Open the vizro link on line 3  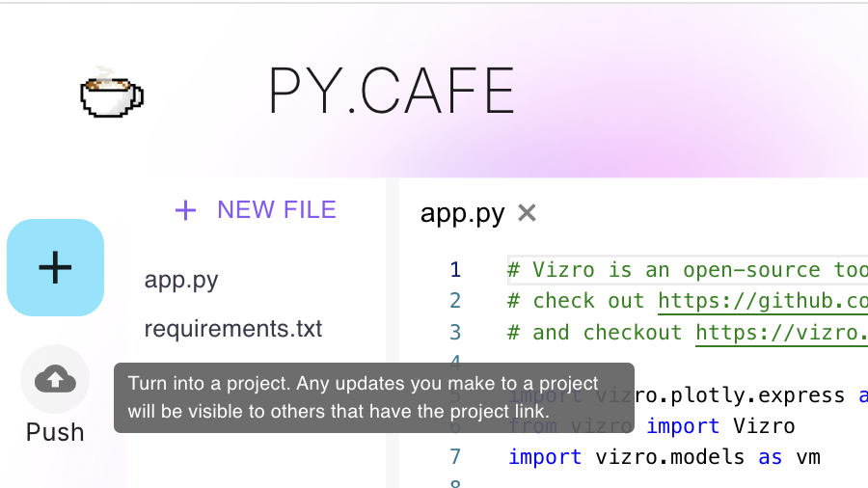[781, 332]
